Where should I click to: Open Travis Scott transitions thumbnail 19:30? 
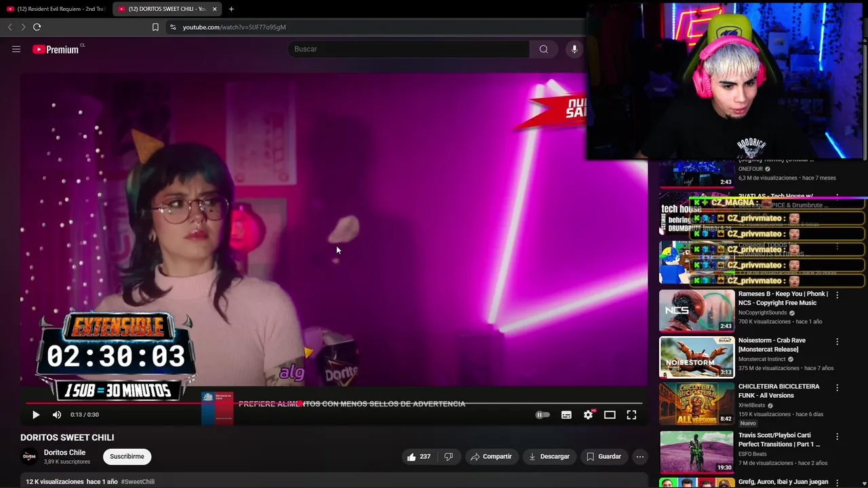pyautogui.click(x=696, y=451)
